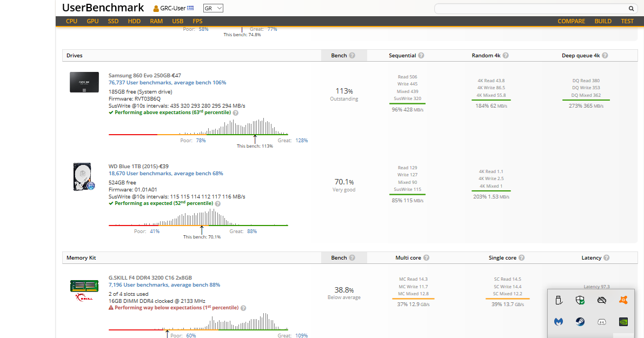Click the WD Blue 70.1% Very good score
This screenshot has height=338, width=644.
click(x=344, y=185)
